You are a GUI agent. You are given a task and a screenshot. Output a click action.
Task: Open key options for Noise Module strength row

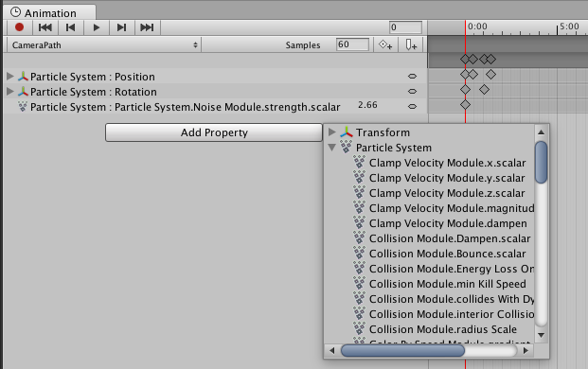point(412,106)
